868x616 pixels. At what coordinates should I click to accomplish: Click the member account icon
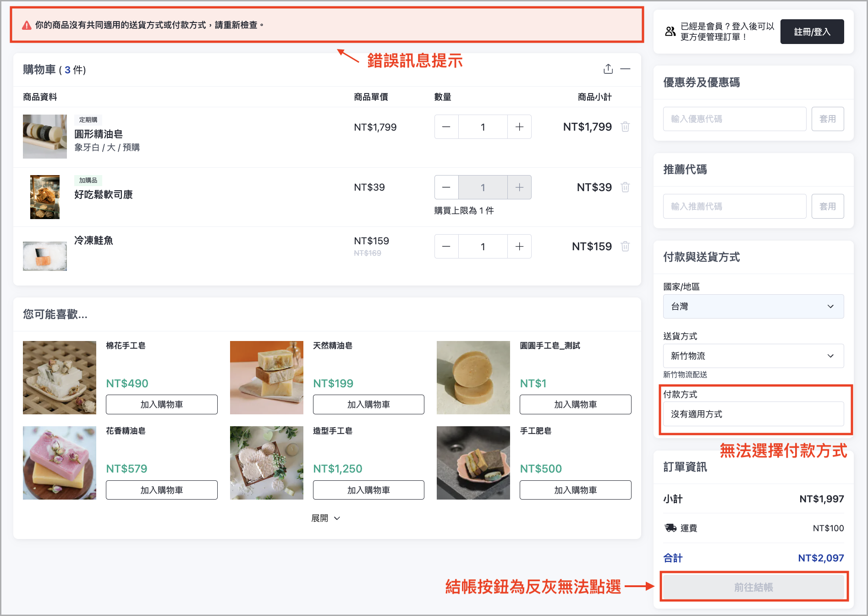pyautogui.click(x=670, y=32)
